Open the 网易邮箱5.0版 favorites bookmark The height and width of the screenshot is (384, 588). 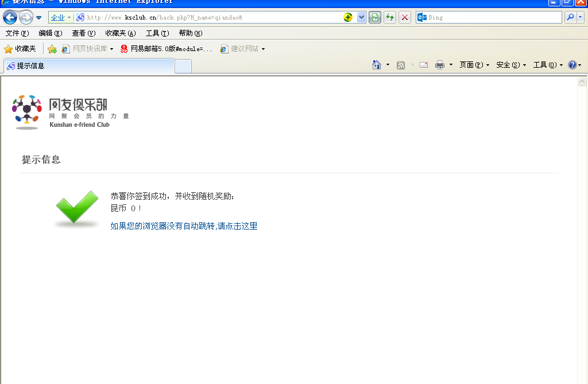click(x=167, y=49)
